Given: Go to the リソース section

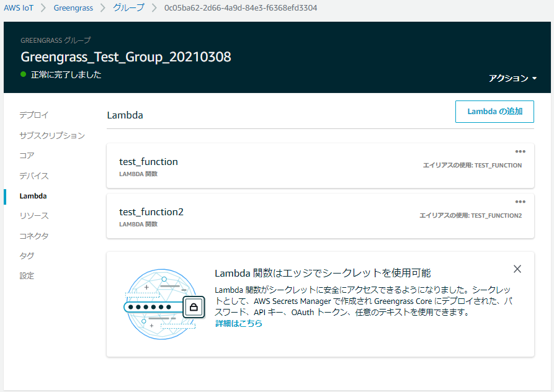Looking at the screenshot, I should point(34,216).
